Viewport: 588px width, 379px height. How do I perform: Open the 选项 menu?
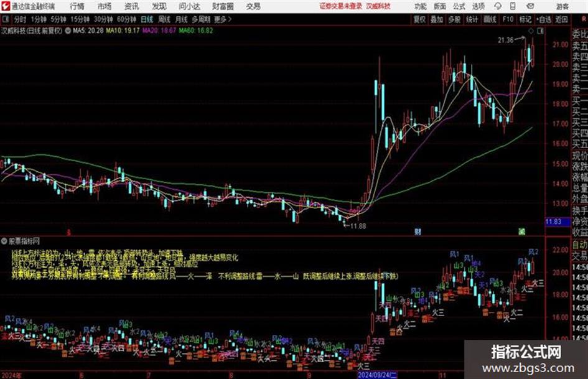478,6
